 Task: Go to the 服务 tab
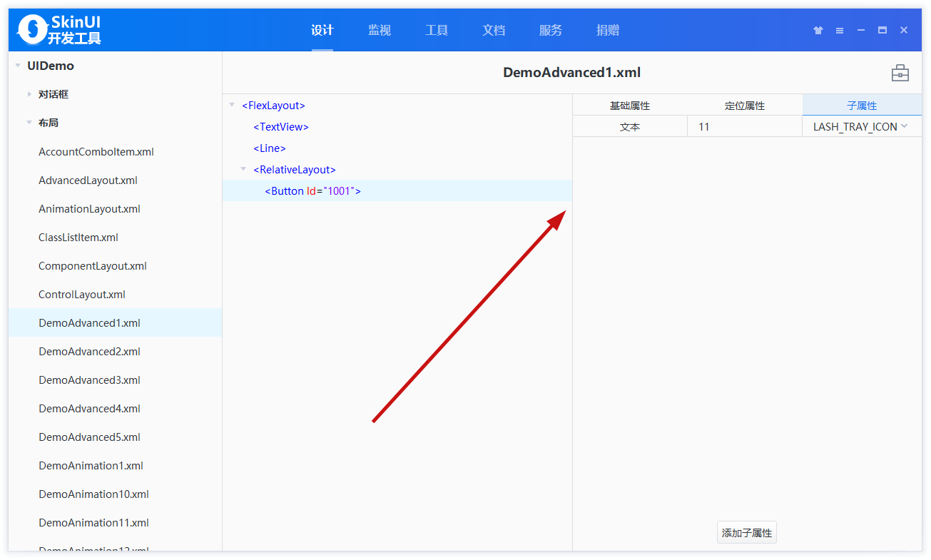point(551,30)
